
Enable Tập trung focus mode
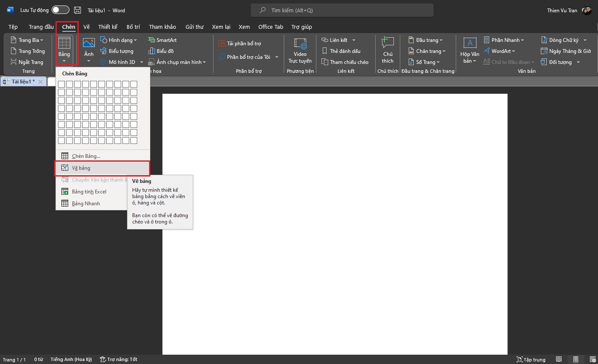[531, 360]
